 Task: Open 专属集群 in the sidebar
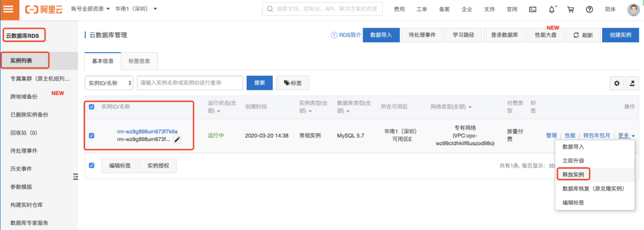coord(40,79)
